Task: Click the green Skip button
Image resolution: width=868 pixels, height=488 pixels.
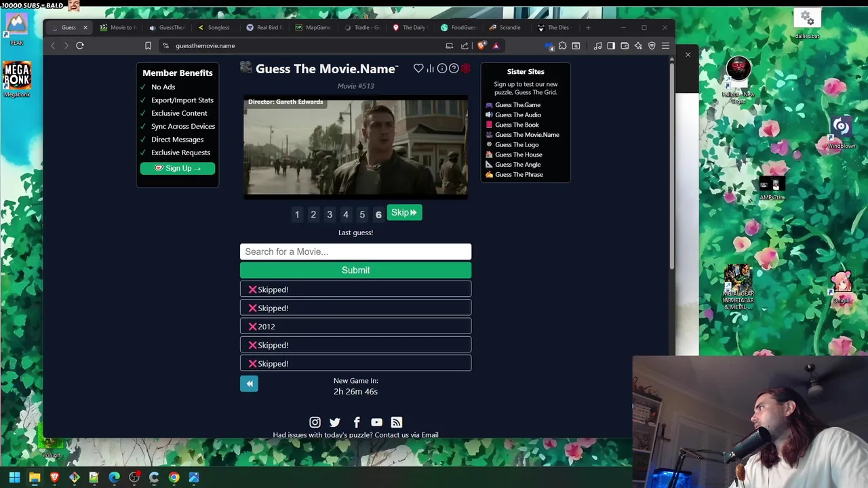Action: (x=404, y=213)
